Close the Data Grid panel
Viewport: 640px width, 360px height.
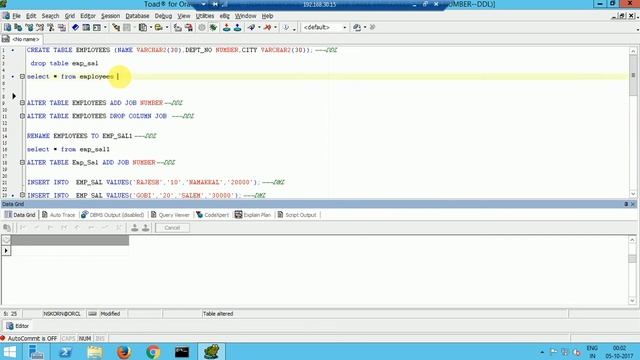pos(633,204)
